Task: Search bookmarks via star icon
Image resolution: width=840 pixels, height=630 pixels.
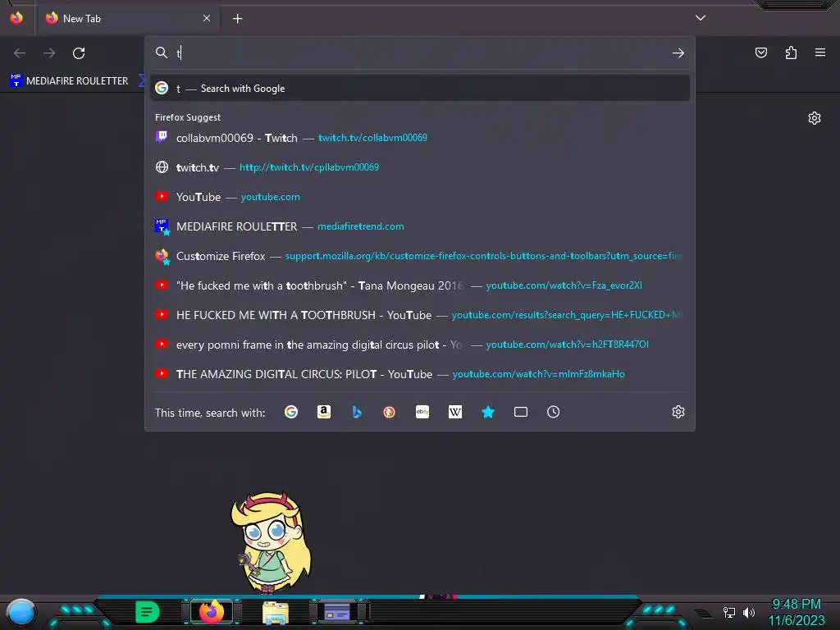Action: pos(488,412)
